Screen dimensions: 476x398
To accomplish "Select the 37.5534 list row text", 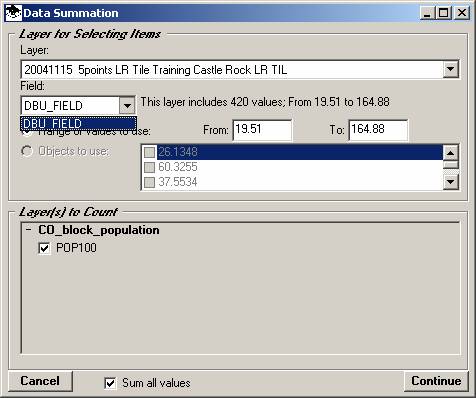I will pyautogui.click(x=178, y=182).
